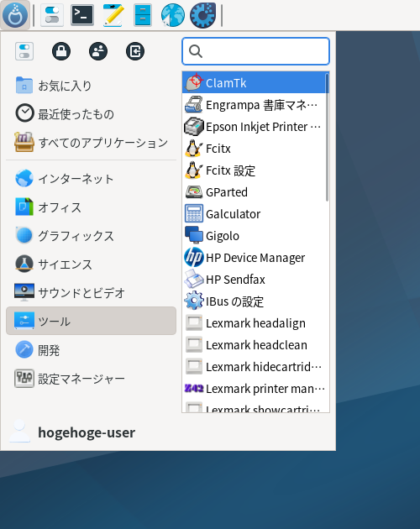Image resolution: width=420 pixels, height=529 pixels.
Task: Open HP Device Manager
Action: coord(254,258)
